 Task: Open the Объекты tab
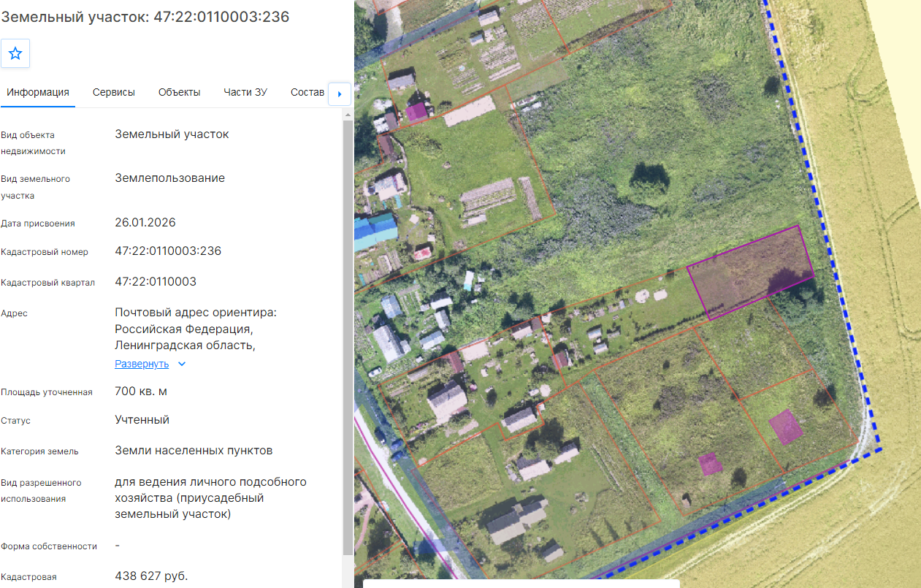point(179,92)
